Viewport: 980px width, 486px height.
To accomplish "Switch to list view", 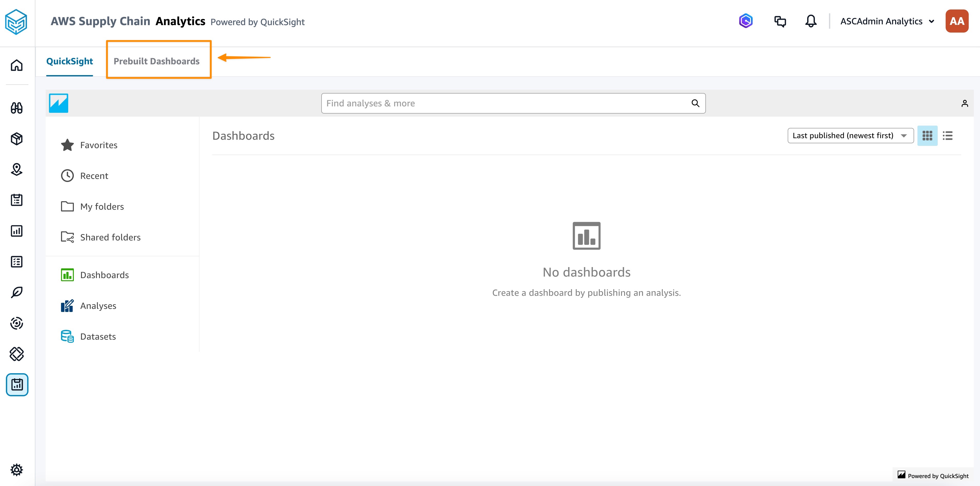I will click(x=947, y=136).
